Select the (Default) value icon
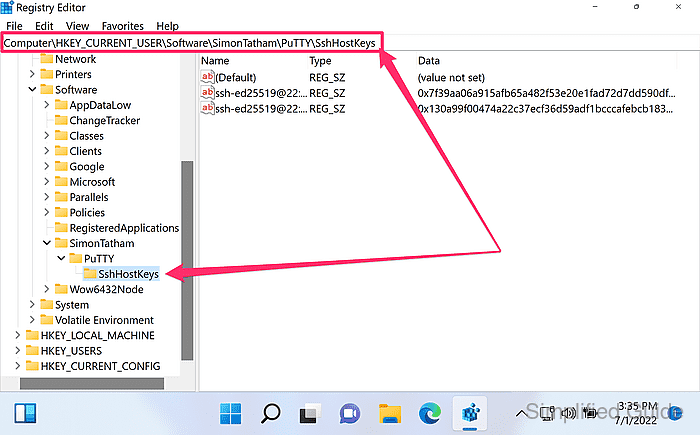 tap(207, 77)
